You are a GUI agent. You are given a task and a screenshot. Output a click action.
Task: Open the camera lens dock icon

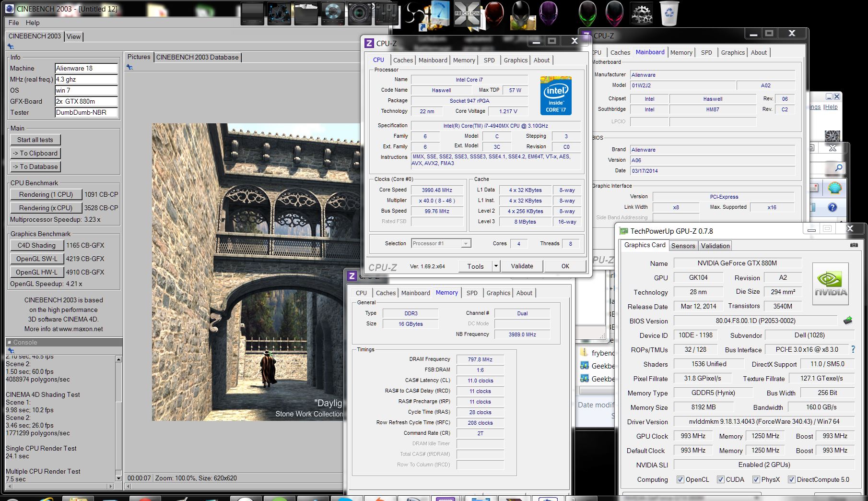click(x=360, y=13)
